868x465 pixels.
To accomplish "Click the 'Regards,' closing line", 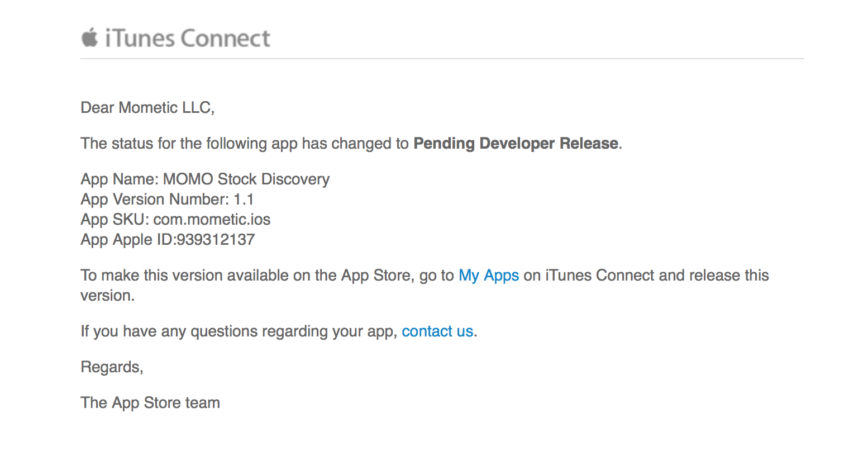I will pos(112,367).
